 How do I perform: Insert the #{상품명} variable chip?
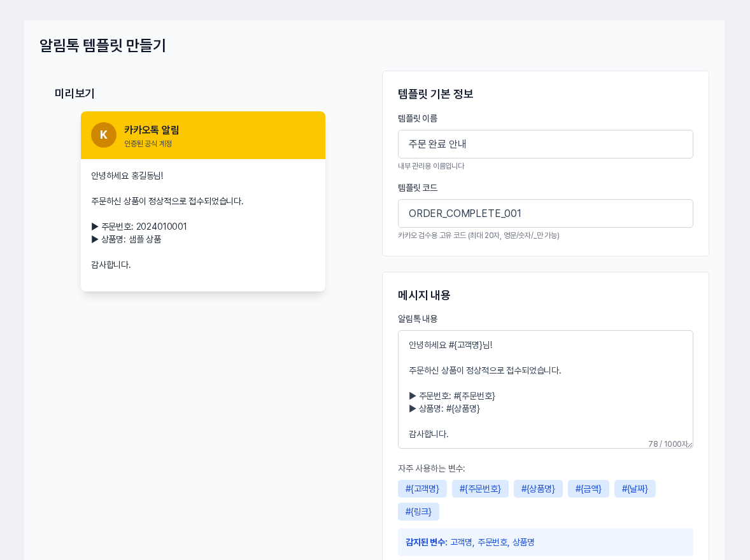point(538,489)
